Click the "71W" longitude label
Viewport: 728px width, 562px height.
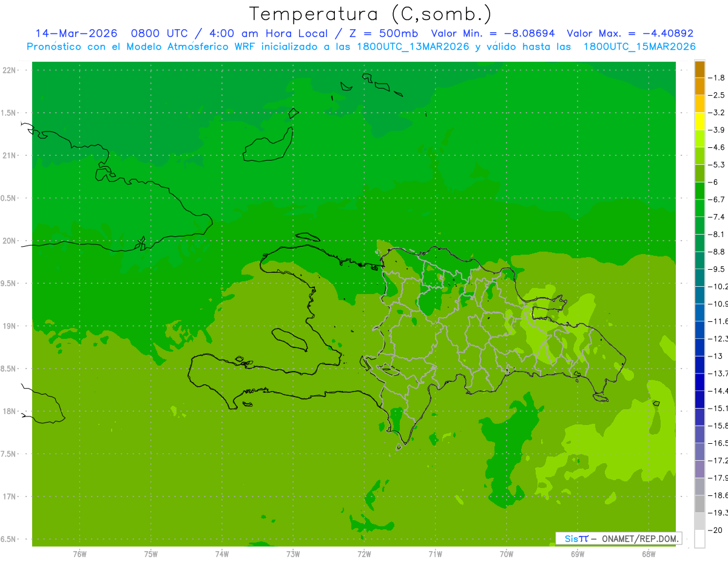point(435,554)
